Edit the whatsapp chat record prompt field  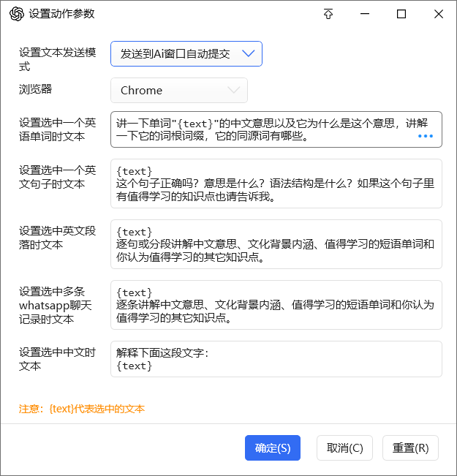tap(276, 305)
